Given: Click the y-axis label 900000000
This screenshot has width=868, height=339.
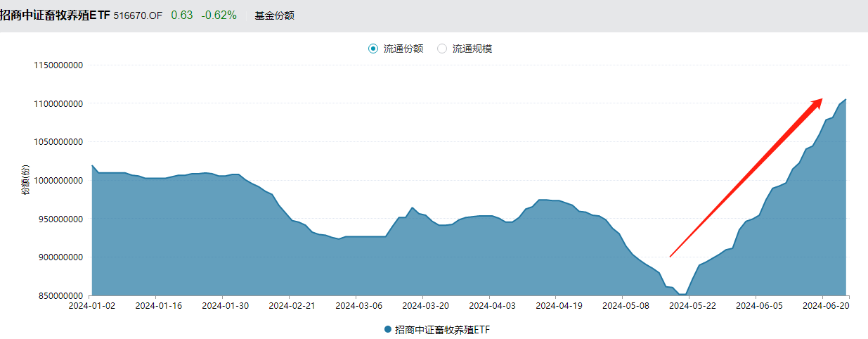Looking at the screenshot, I should pyautogui.click(x=62, y=257).
